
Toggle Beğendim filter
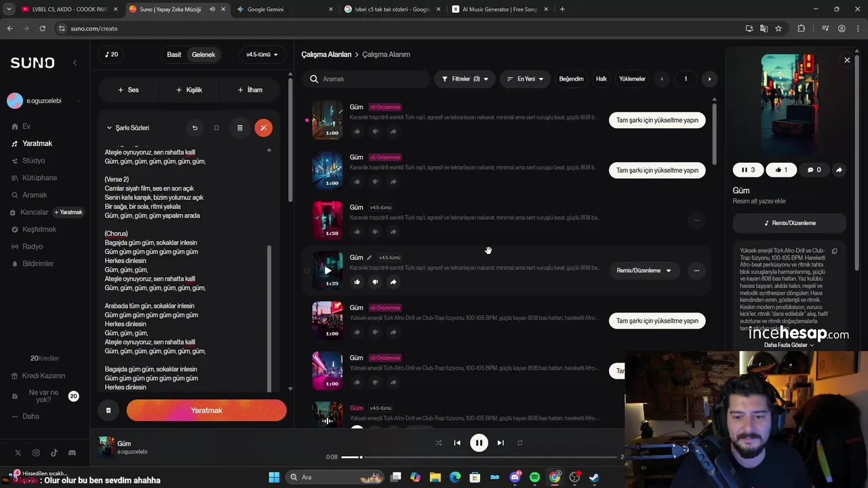pos(571,79)
